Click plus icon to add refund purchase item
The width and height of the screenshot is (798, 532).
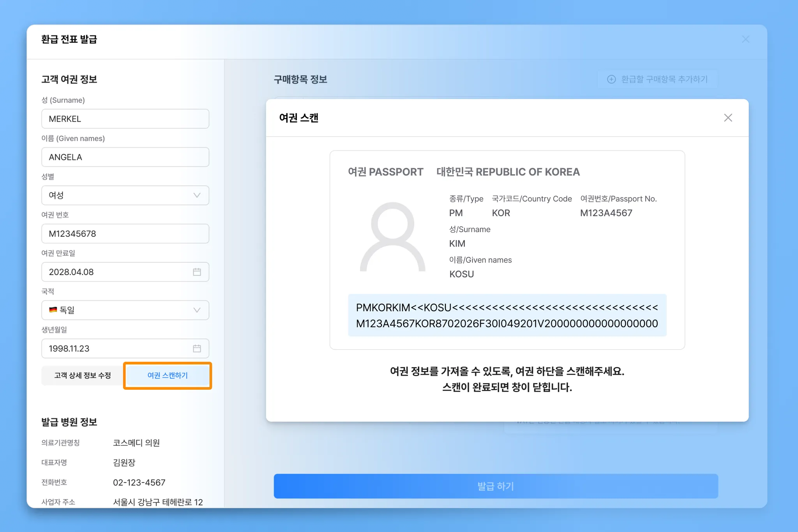pos(611,80)
